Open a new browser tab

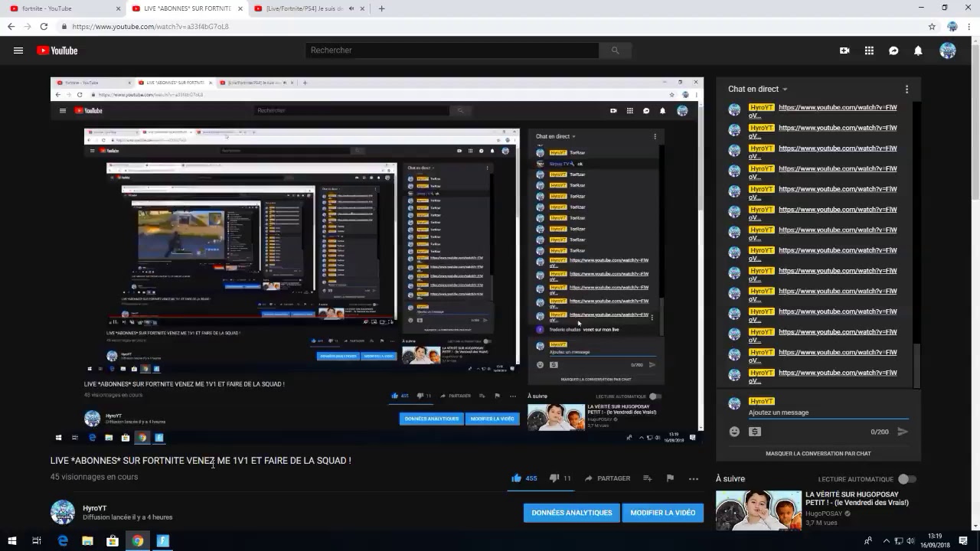(x=381, y=8)
